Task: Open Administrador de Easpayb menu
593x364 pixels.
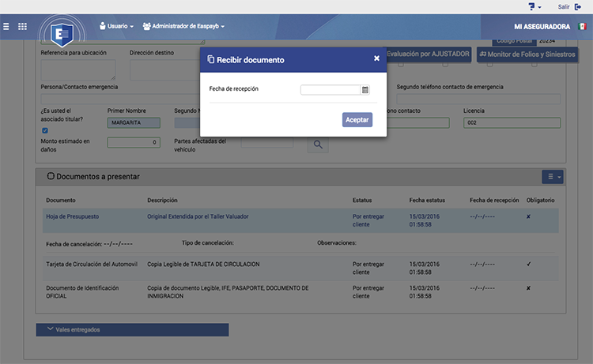Action: (183, 26)
